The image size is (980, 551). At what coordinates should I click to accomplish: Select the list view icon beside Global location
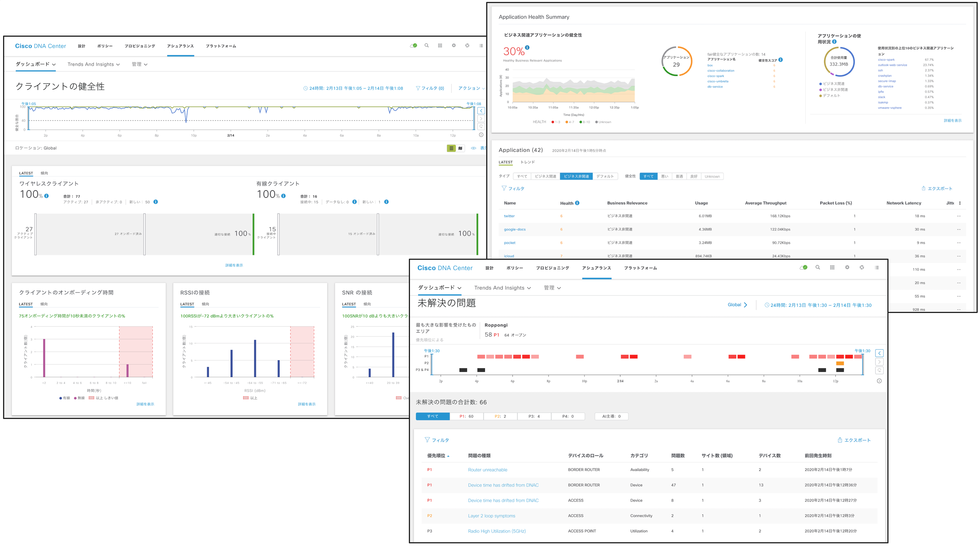(451, 148)
